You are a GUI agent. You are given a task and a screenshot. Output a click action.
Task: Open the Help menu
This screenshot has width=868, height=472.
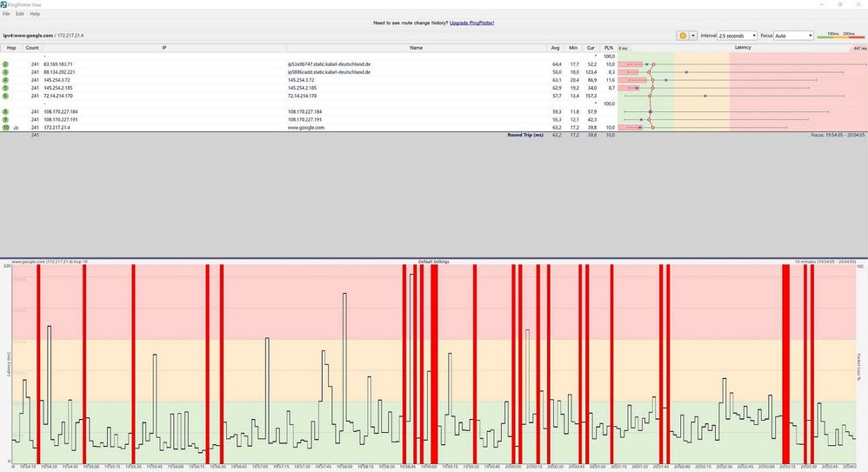pyautogui.click(x=35, y=14)
